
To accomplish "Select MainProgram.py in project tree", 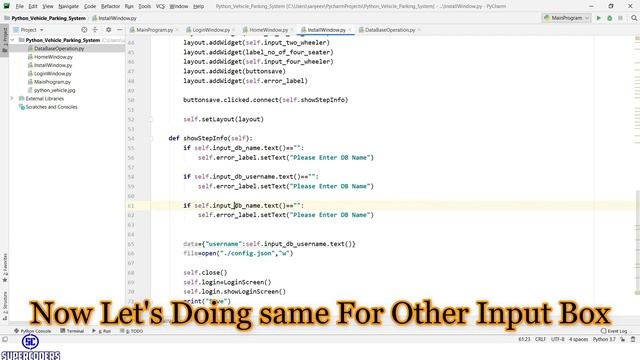I will pos(52,82).
